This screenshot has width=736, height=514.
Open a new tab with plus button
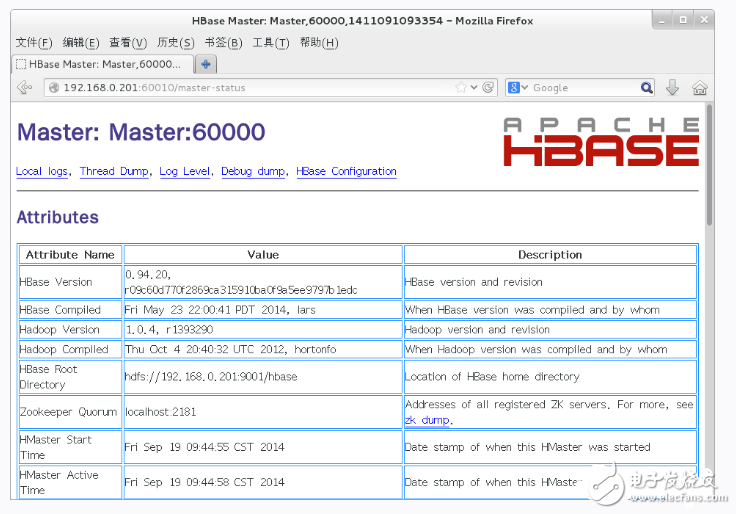[206, 64]
